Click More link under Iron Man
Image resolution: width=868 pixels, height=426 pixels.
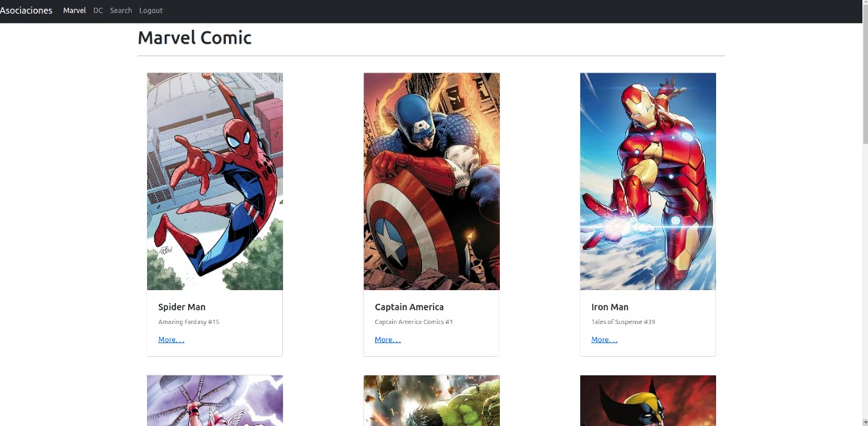pyautogui.click(x=604, y=339)
